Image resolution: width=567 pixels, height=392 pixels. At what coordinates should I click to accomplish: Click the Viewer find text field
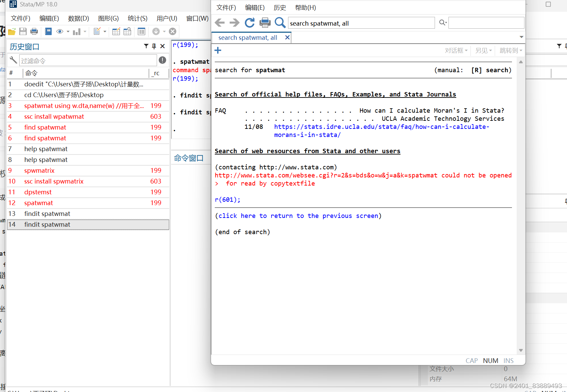(486, 23)
